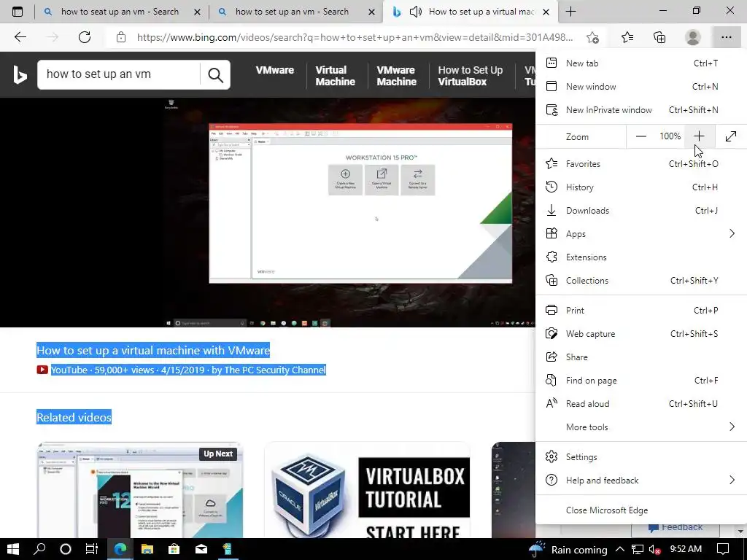Screen dimensions: 747x560
Task: Add page to favorites star-plus icon
Action: pos(592,37)
